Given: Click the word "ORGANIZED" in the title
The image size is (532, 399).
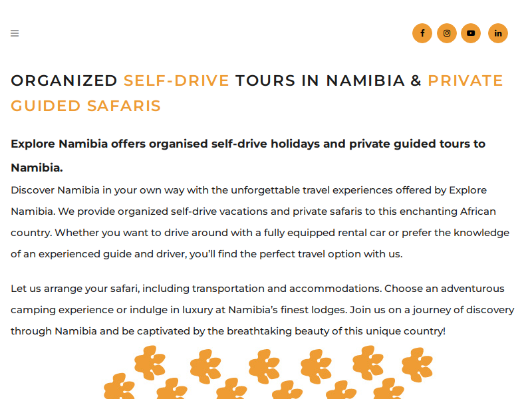Looking at the screenshot, I should (x=64, y=80).
